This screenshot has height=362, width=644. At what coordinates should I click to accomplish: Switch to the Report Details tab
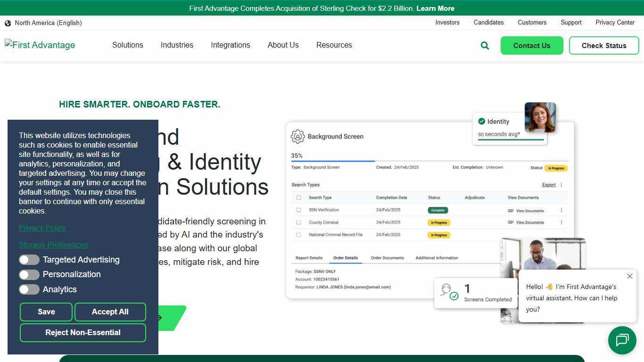tap(309, 258)
